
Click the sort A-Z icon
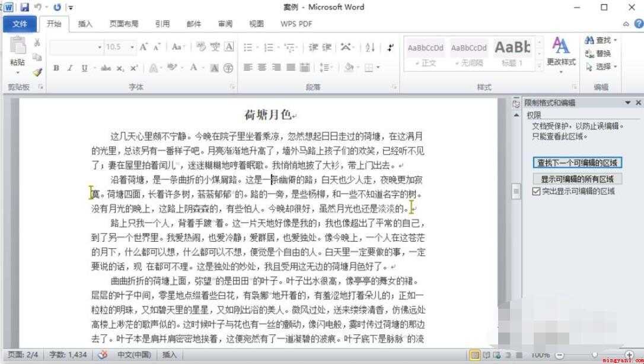(370, 48)
